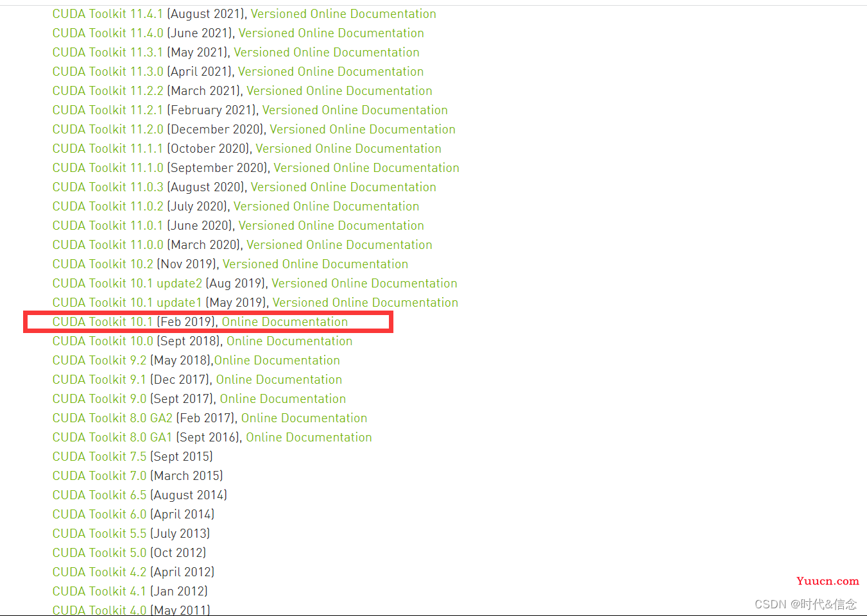
Task: Open Online Documentation for CUDA Toolkit 9.0
Action: click(x=283, y=398)
